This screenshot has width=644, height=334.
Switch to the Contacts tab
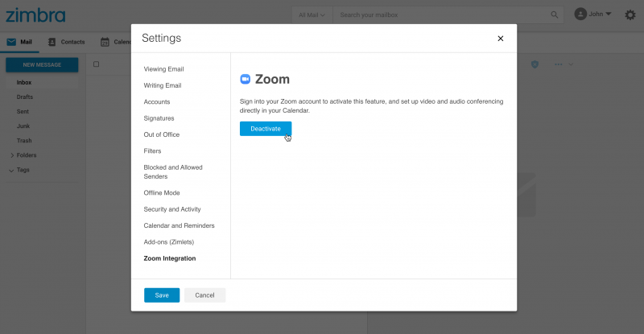67,42
